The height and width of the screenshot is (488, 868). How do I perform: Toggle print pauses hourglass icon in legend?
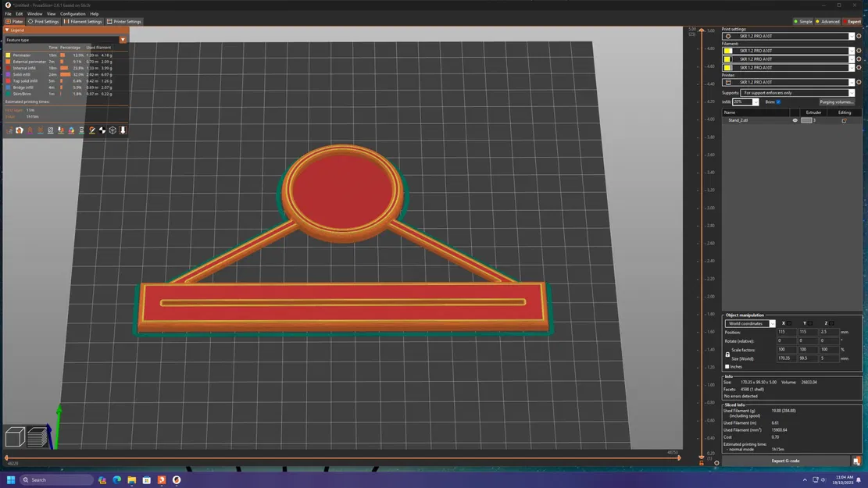point(81,130)
